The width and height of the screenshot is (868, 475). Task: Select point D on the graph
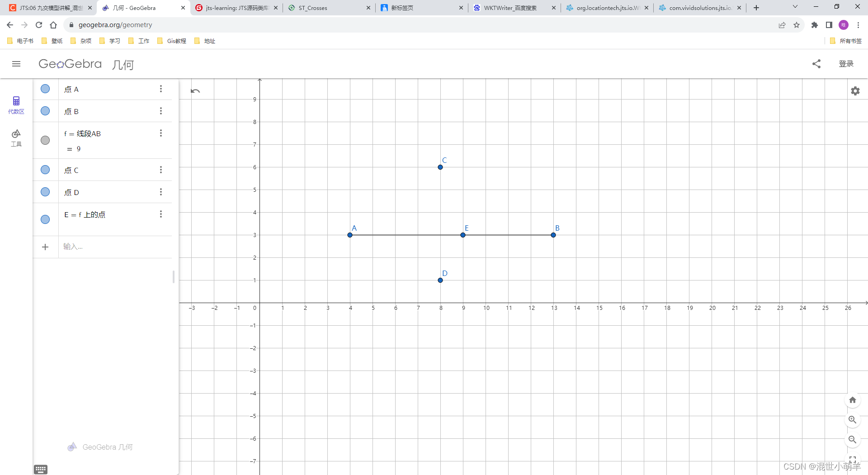pos(440,280)
